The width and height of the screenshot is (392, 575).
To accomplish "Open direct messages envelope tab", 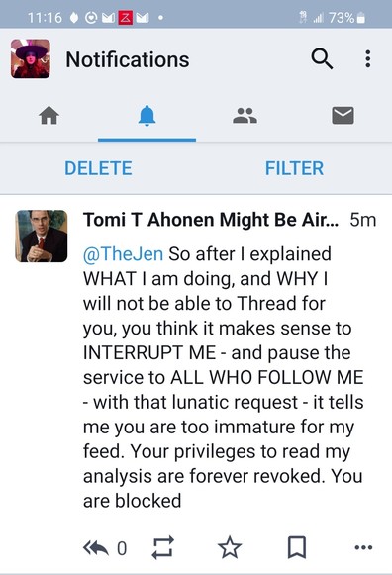I will pos(343,115).
